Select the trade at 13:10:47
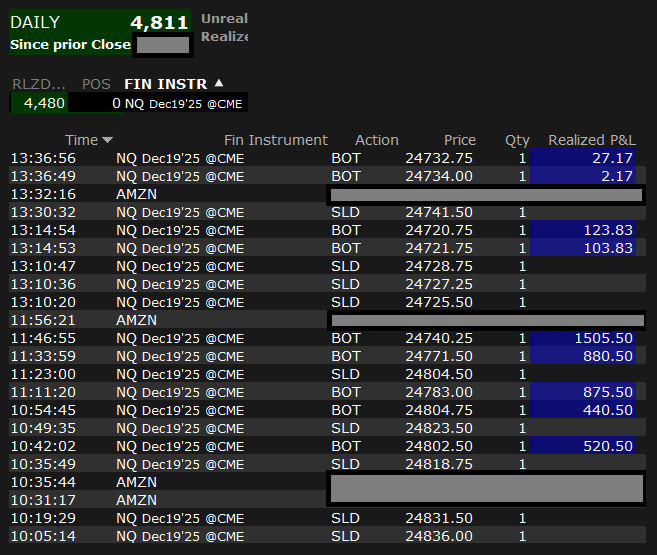Screen dimensions: 657x555 point(327,266)
